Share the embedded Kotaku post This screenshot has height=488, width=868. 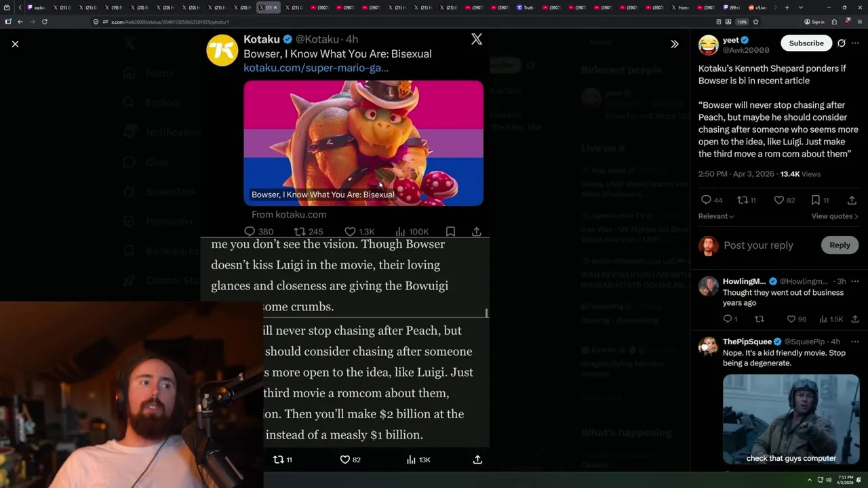(x=477, y=232)
